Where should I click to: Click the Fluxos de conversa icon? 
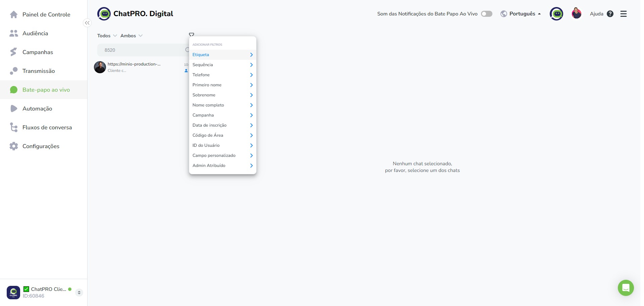[14, 127]
